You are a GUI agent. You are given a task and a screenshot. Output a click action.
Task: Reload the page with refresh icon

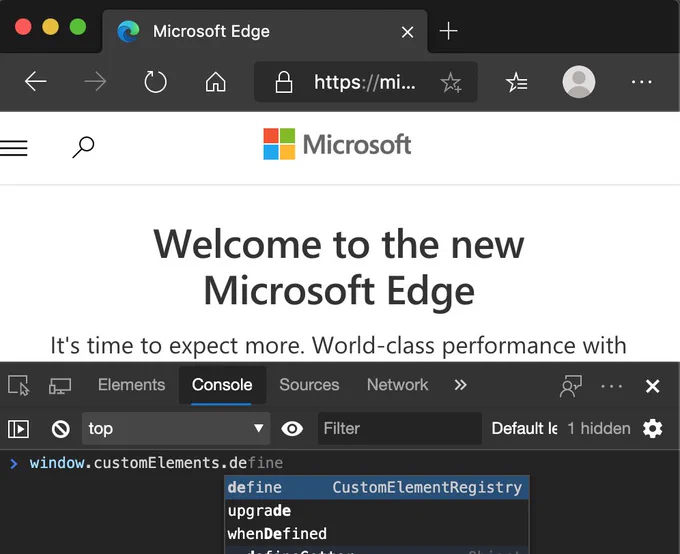155,82
